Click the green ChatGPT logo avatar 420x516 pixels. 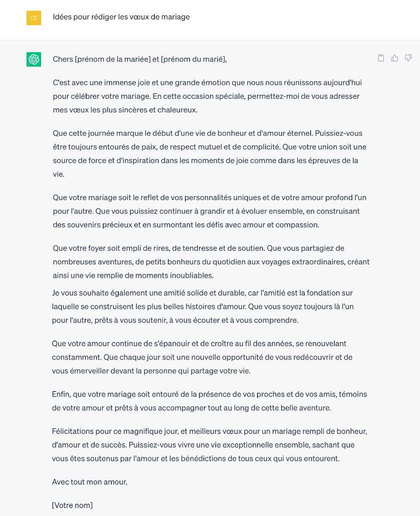tap(34, 59)
